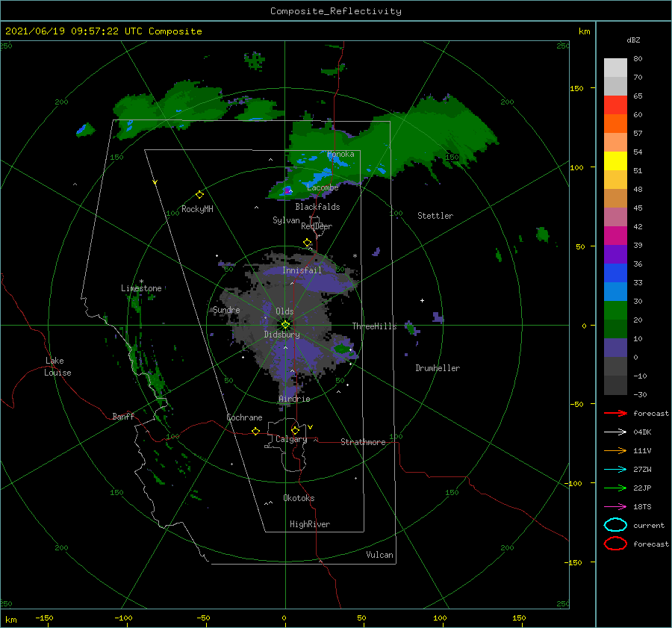Select the Innisfail label
This screenshot has width=672, height=628.
tap(302, 270)
